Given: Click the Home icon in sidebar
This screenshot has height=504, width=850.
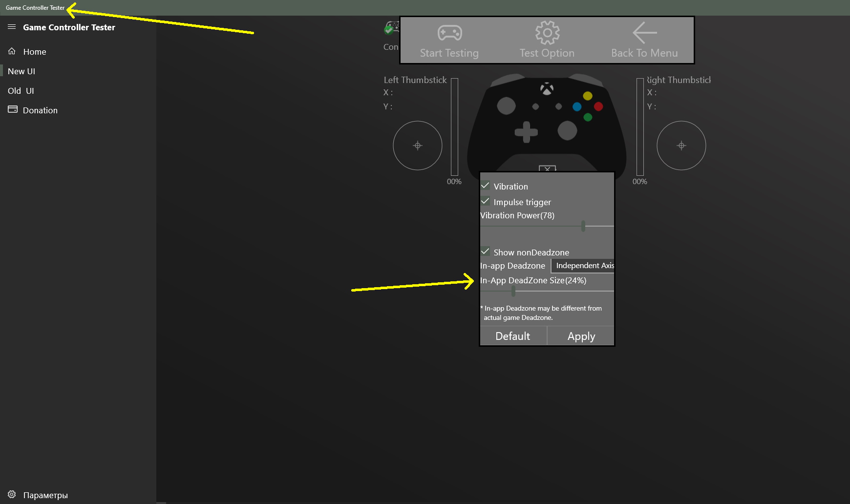Looking at the screenshot, I should 12,51.
